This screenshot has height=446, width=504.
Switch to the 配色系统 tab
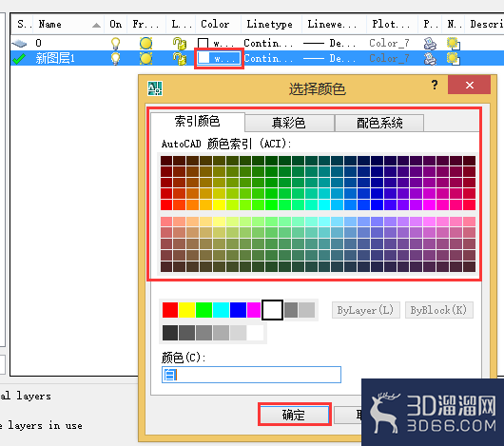[x=379, y=123]
